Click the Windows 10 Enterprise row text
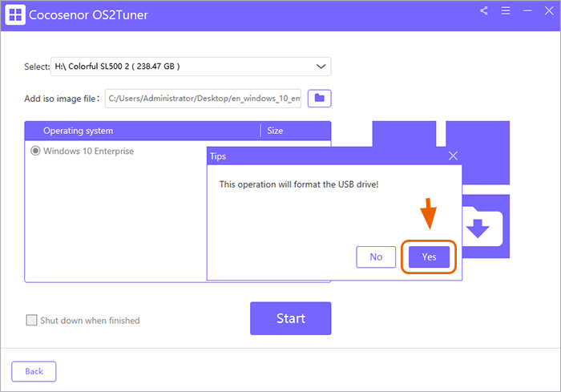This screenshot has width=561, height=392. pos(88,151)
